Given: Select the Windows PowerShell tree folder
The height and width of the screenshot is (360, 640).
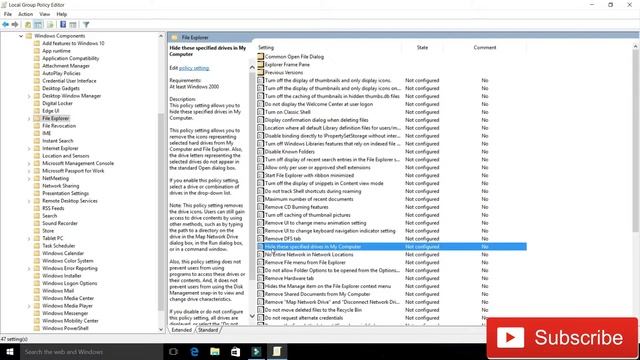Looking at the screenshot, I should pyautogui.click(x=65, y=328).
